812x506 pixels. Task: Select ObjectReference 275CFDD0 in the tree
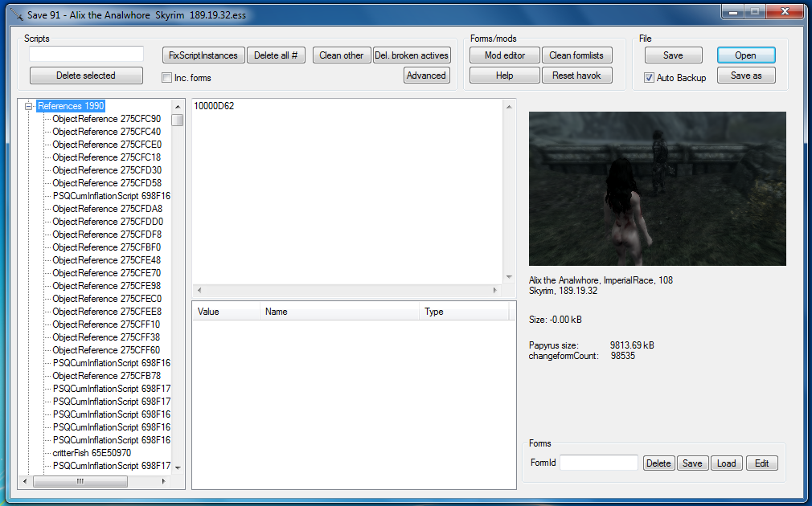coord(108,222)
